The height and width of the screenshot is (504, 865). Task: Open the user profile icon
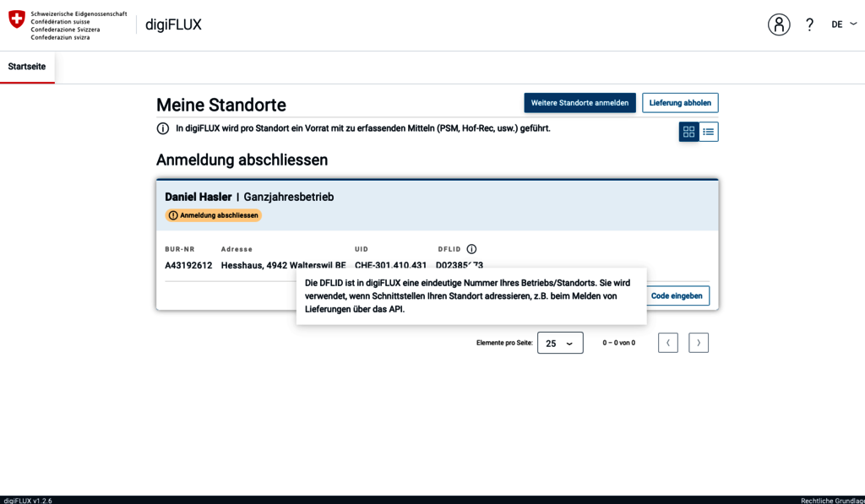[778, 24]
